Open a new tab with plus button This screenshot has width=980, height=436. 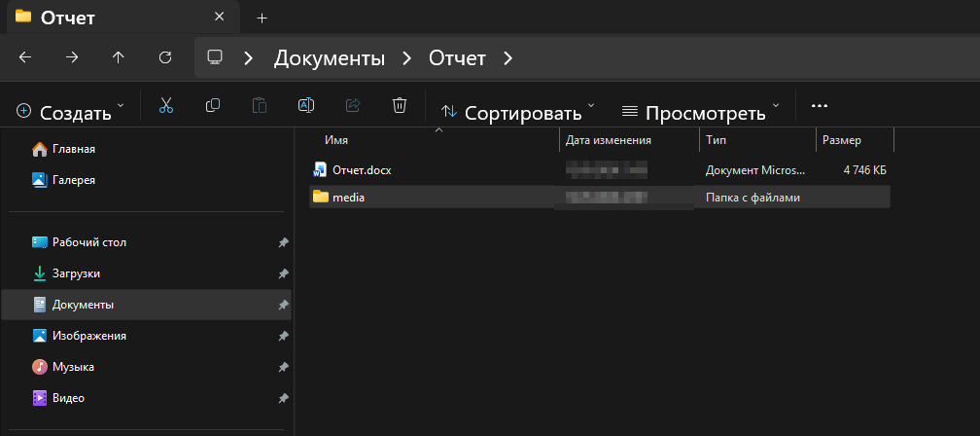tap(262, 18)
